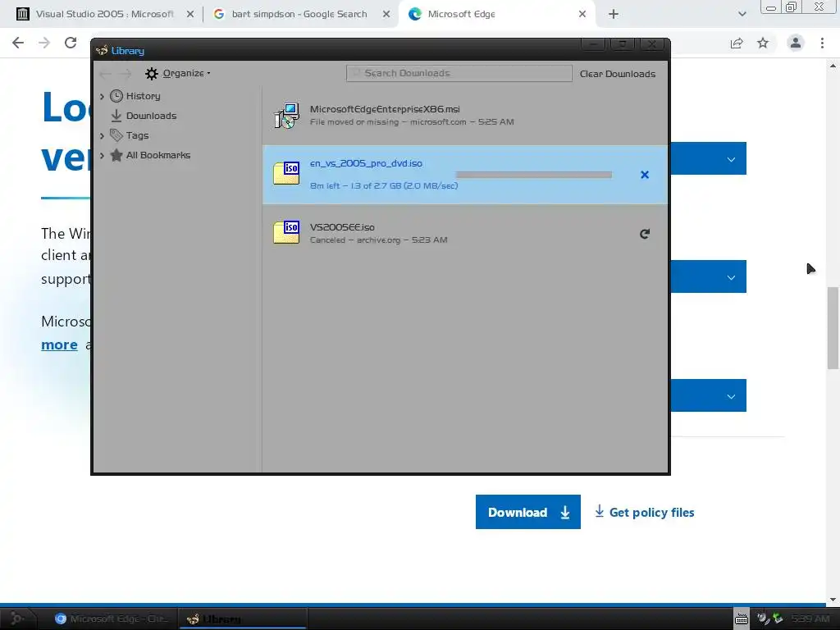Click the History clock icon
Screen dimensions: 840x630
[x=116, y=97]
